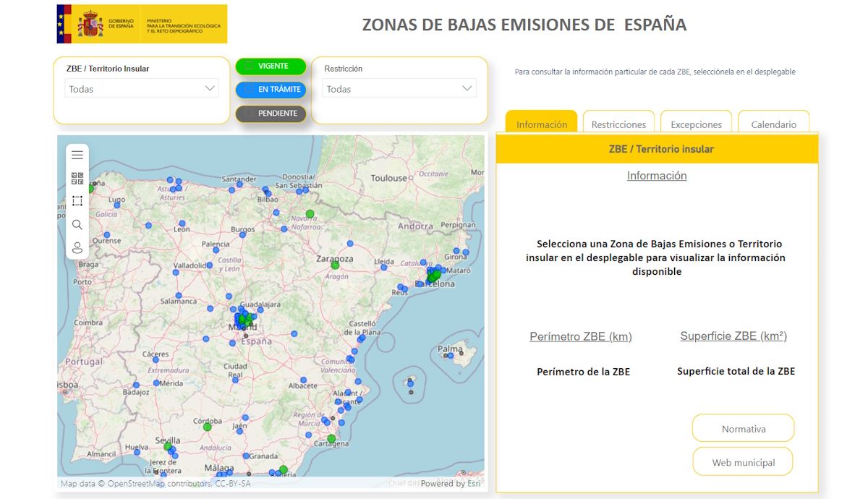Screen dimensions: 868x499
Task: Select the blue marker at Ourense
Action: tap(106, 234)
